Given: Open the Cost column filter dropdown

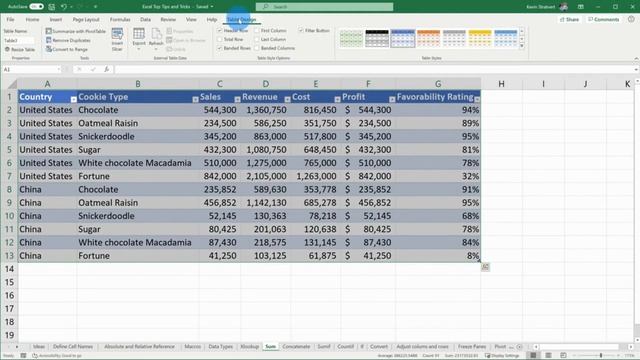Looking at the screenshot, I should click(x=337, y=99).
